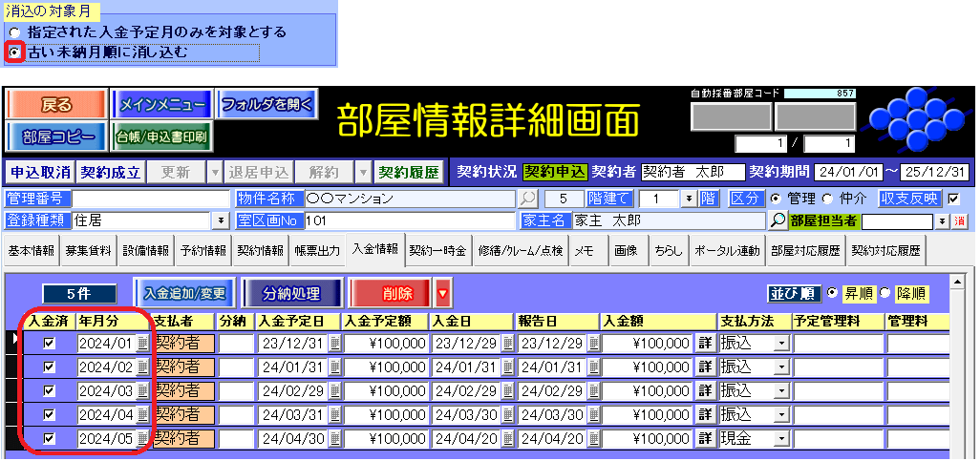Toggle the 収支反映 checkbox

952,199
